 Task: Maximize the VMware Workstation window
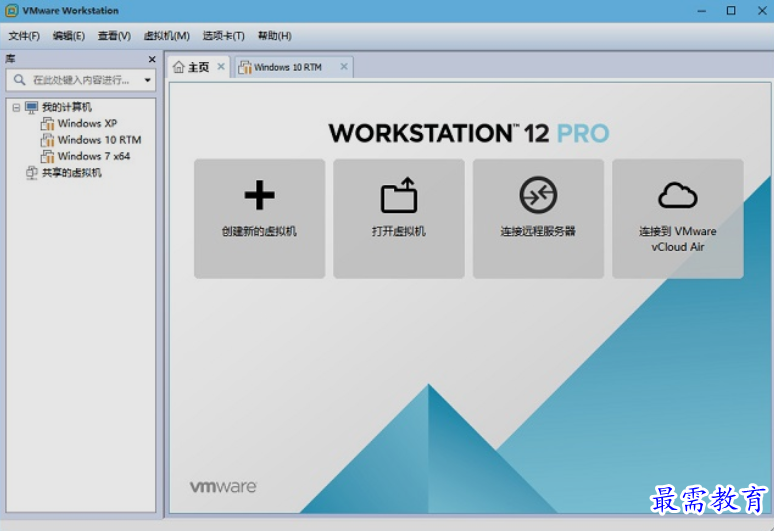point(731,11)
